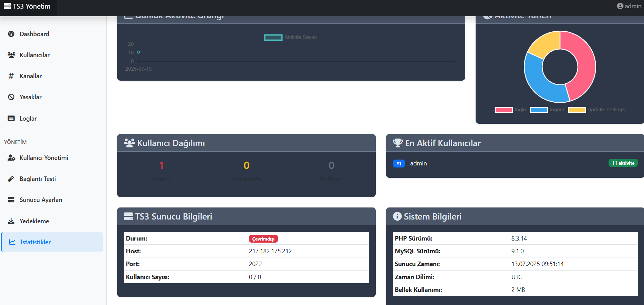Click the 11 aktivite badge

pyautogui.click(x=623, y=163)
